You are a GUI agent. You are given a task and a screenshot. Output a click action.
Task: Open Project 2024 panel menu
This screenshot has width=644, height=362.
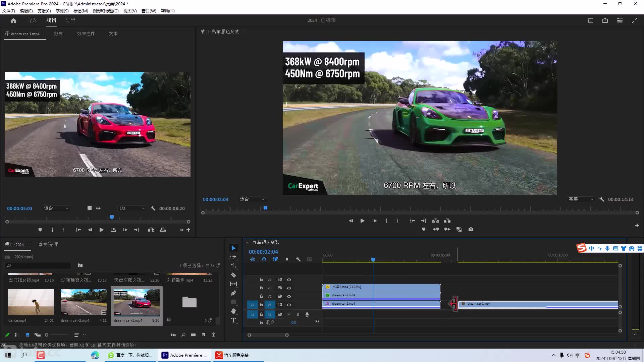(30, 245)
